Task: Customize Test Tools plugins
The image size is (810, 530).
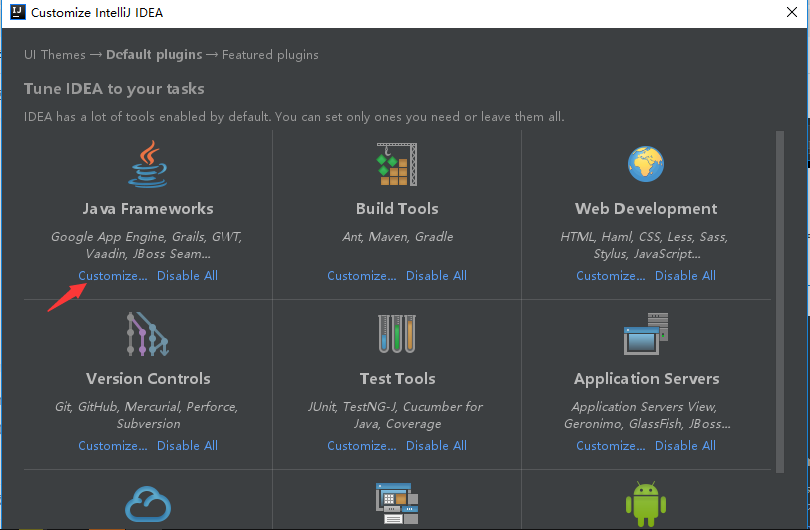Action: pyautogui.click(x=362, y=446)
